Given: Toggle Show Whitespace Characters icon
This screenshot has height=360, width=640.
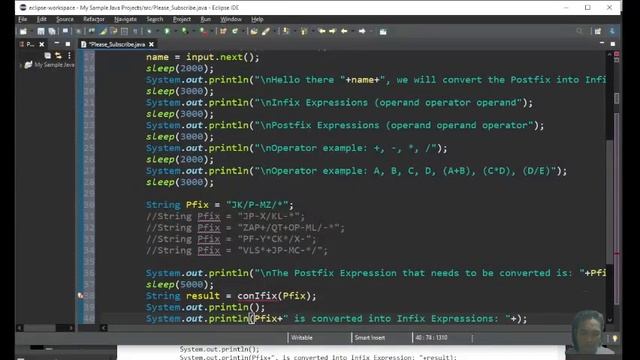Looking at the screenshot, I should point(135,31).
